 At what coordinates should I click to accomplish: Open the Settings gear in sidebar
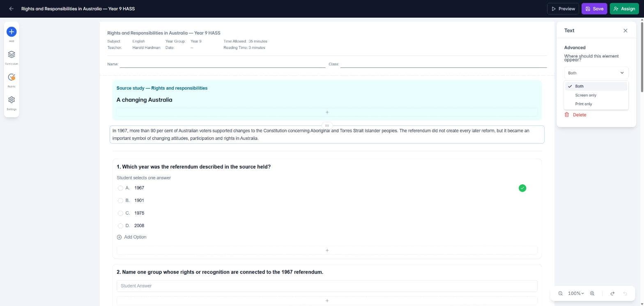tap(11, 100)
